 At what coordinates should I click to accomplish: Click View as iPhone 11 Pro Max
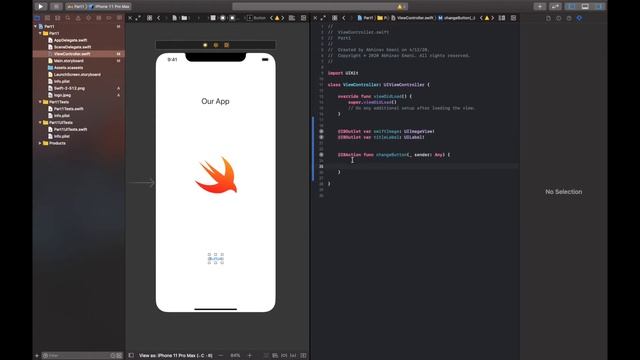(x=176, y=356)
